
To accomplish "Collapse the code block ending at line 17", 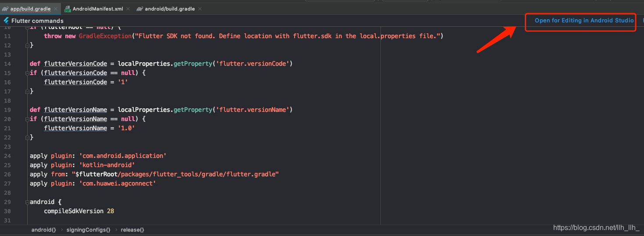I will point(27,91).
